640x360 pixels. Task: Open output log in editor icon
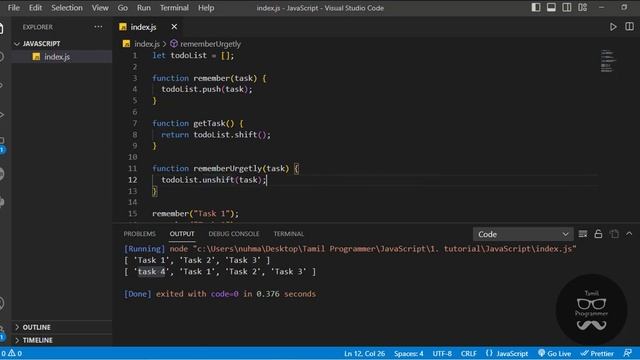click(x=614, y=234)
